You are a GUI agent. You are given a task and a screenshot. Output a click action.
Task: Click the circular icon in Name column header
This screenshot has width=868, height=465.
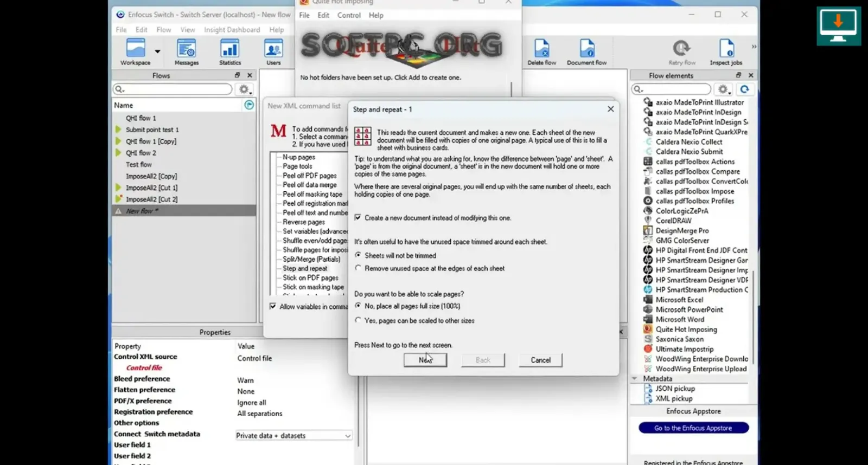coord(249,105)
